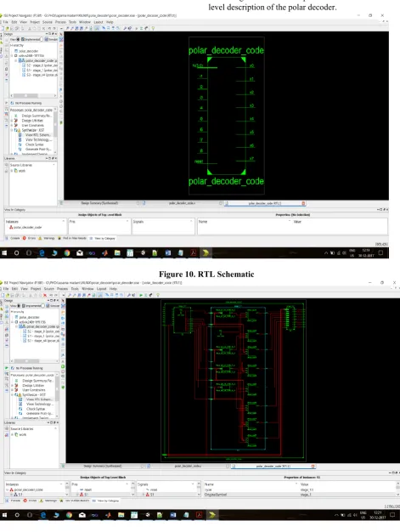Viewport: 400px width, 532px height.
Task: Select S3 - stage_n4 in upper hierarchy
Action: (x=42, y=75)
